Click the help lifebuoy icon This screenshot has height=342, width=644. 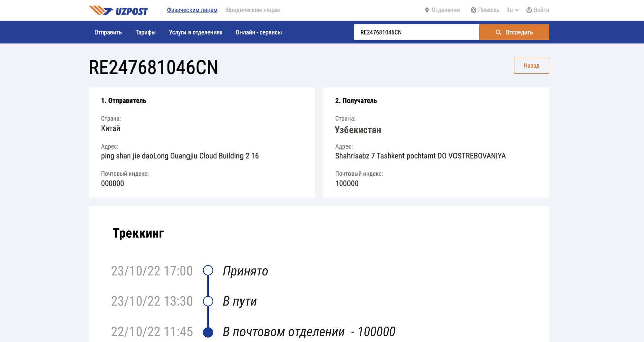point(473,10)
